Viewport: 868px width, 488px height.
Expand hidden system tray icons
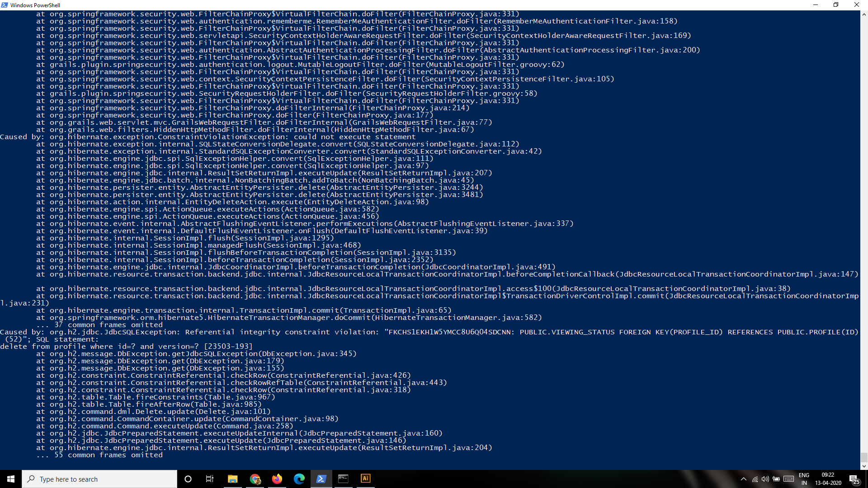[743, 479]
